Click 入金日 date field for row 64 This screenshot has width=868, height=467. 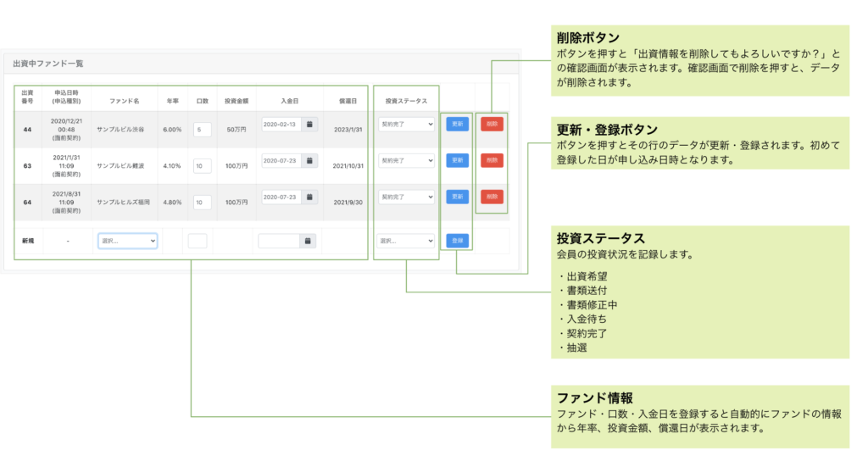coord(281,197)
